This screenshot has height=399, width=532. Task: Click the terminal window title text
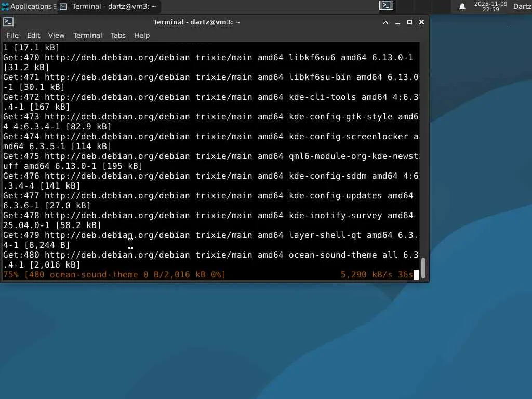coord(196,22)
